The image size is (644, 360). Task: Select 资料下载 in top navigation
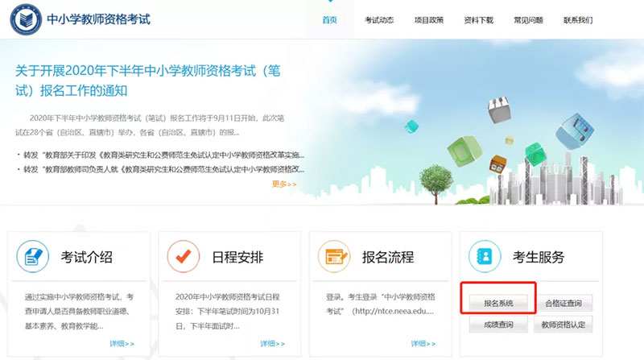479,20
